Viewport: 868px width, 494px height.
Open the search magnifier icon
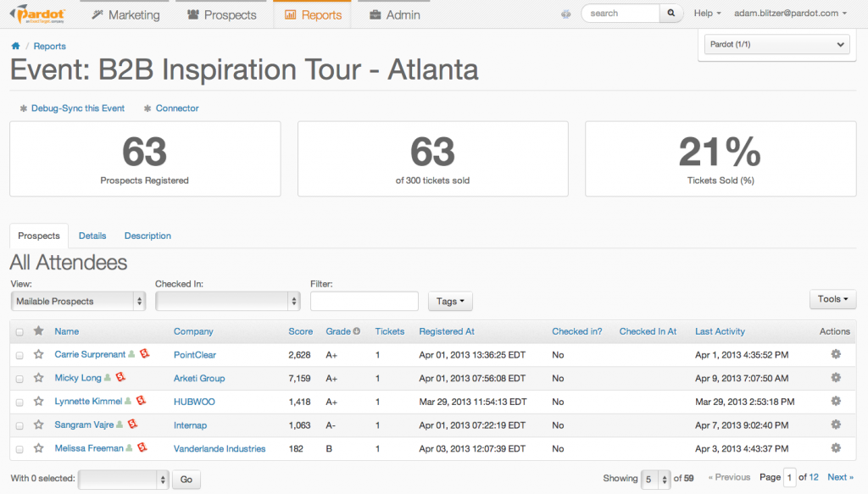coord(669,13)
